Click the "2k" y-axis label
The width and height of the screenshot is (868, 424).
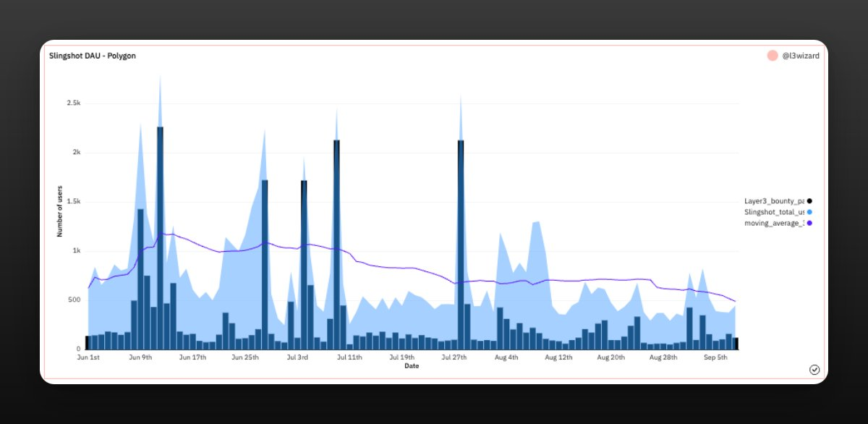(x=76, y=153)
